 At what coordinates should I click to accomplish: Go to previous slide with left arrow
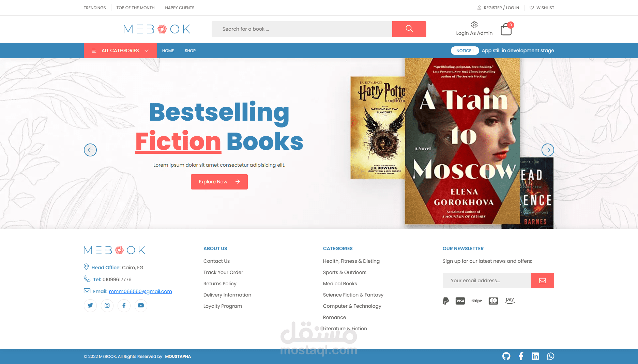(x=90, y=150)
